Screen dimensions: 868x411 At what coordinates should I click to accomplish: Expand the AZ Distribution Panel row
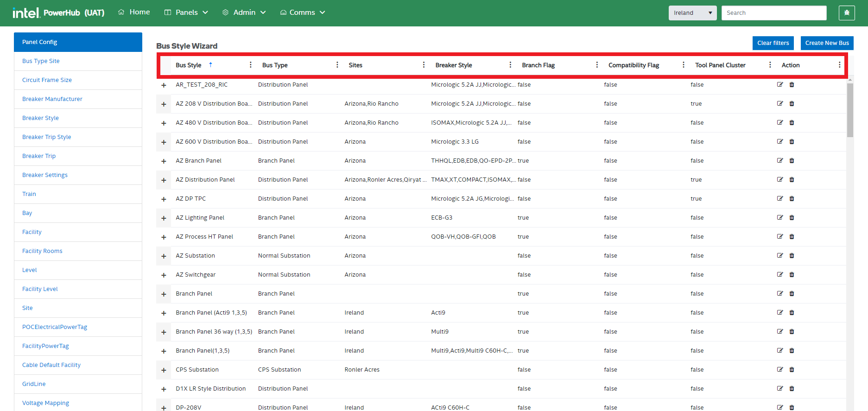click(164, 180)
